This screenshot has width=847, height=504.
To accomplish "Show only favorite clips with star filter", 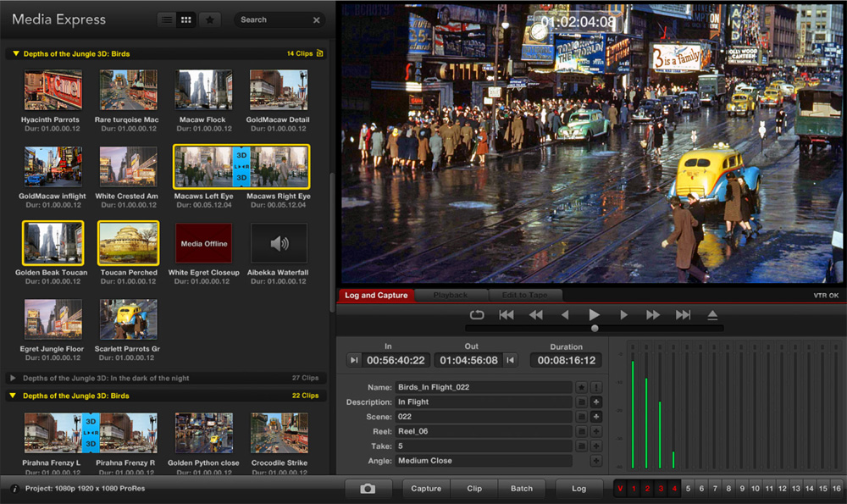I will click(x=210, y=19).
